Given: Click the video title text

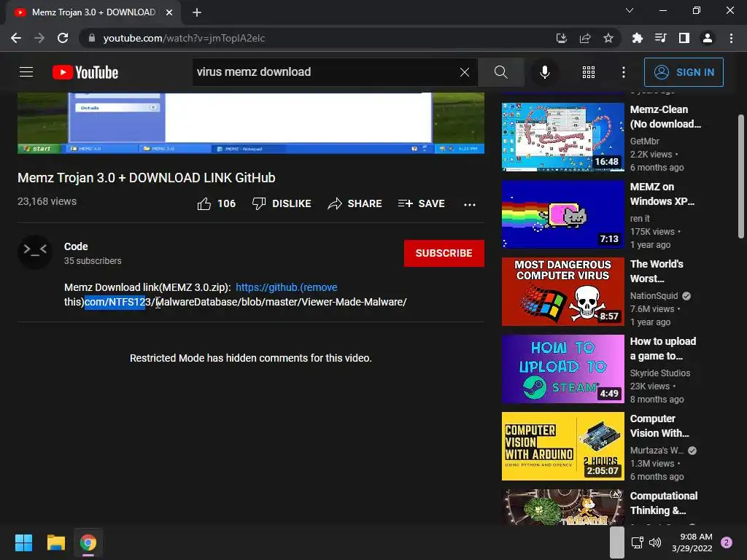Looking at the screenshot, I should tap(146, 178).
